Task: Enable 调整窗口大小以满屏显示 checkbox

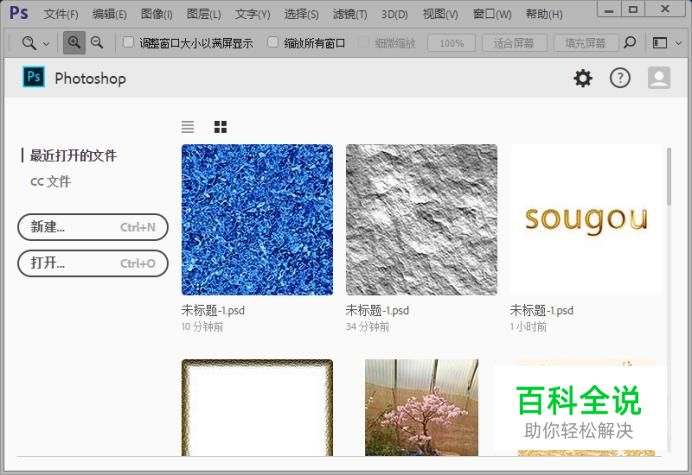Action: [x=128, y=42]
